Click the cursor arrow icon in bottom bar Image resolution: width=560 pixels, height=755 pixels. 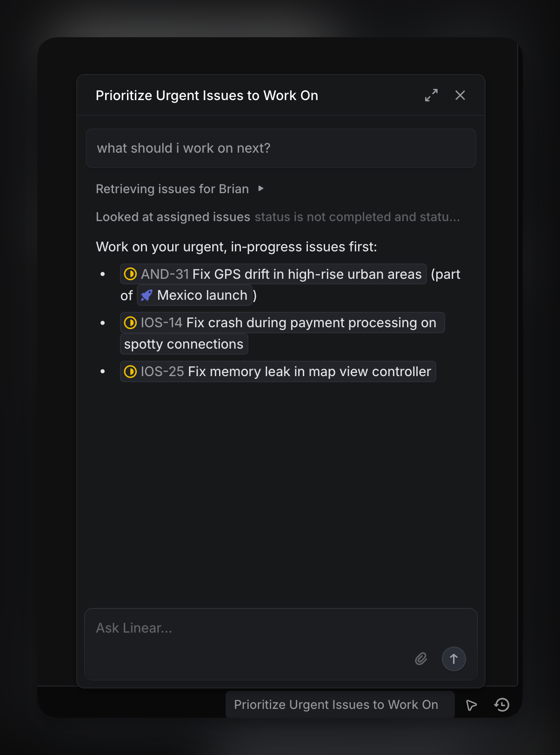[x=471, y=705]
